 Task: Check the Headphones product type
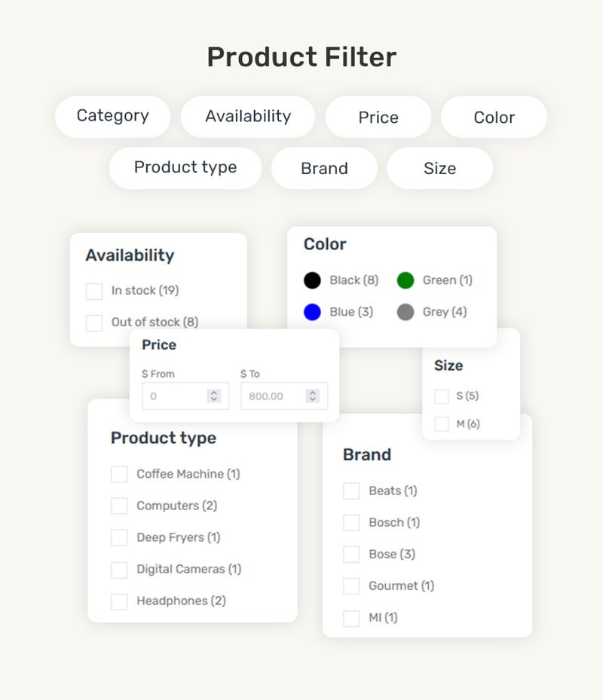click(x=119, y=601)
